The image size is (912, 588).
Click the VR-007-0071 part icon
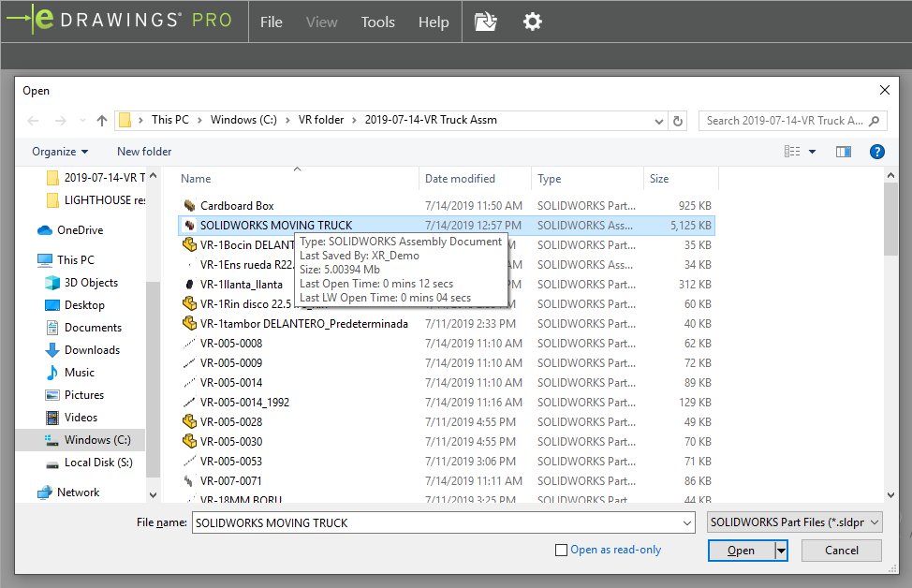click(x=189, y=481)
